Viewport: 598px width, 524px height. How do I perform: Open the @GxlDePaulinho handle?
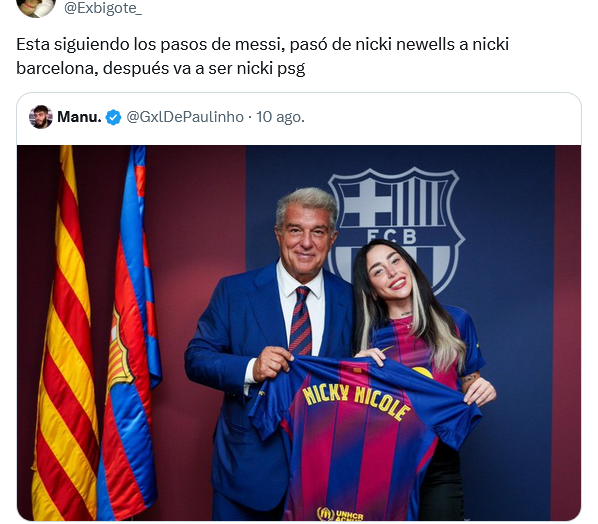[x=185, y=117]
